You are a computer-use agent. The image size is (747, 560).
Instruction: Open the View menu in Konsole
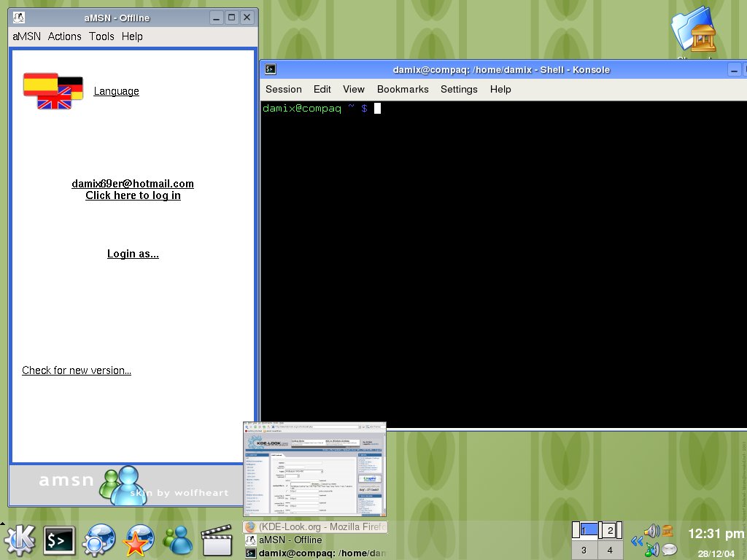(354, 90)
